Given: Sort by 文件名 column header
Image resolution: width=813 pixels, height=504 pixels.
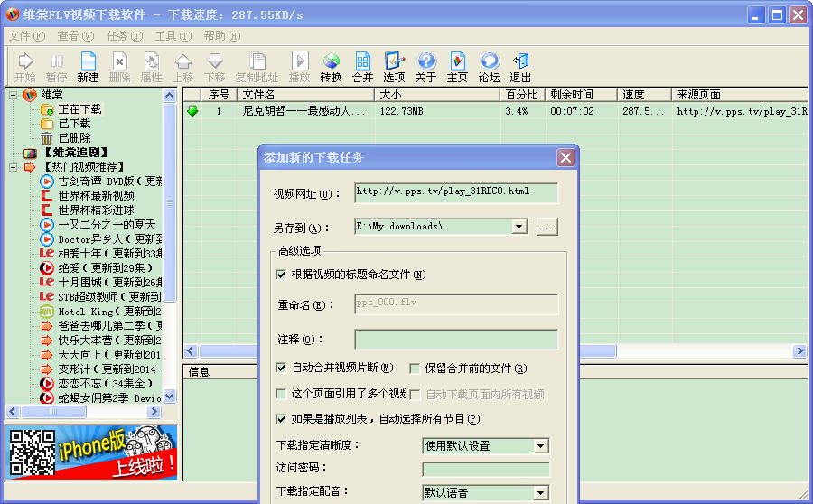Looking at the screenshot, I should pyautogui.click(x=306, y=94).
